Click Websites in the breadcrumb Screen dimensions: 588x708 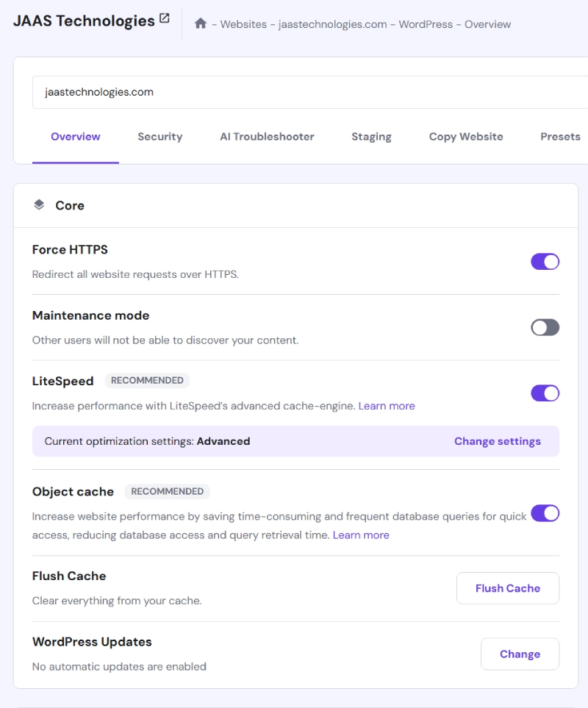coord(243,24)
